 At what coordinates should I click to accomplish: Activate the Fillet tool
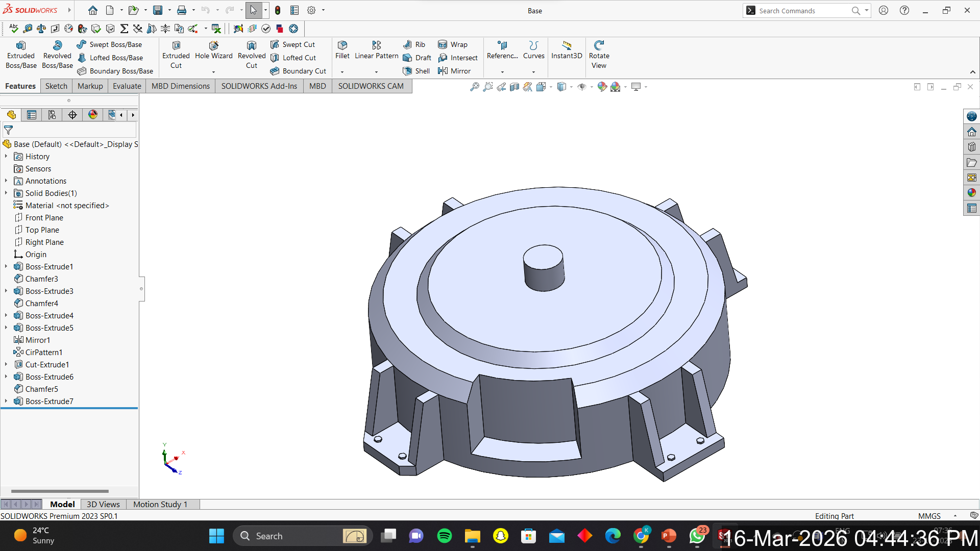tap(342, 50)
